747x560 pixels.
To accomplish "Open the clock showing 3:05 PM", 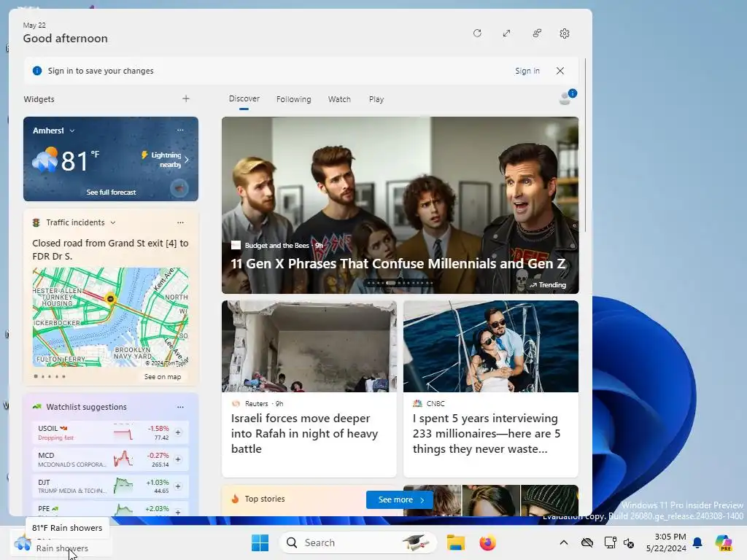I will click(666, 542).
